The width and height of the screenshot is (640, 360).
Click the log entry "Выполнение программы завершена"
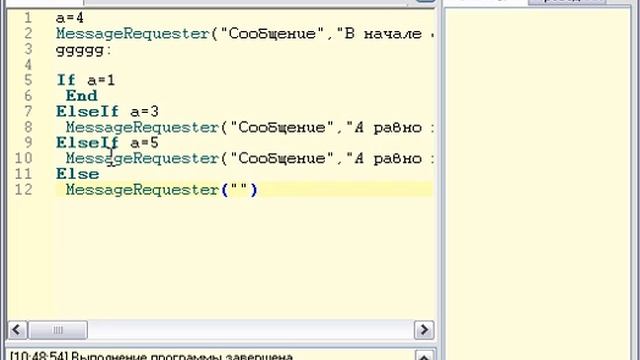[x=182, y=356]
